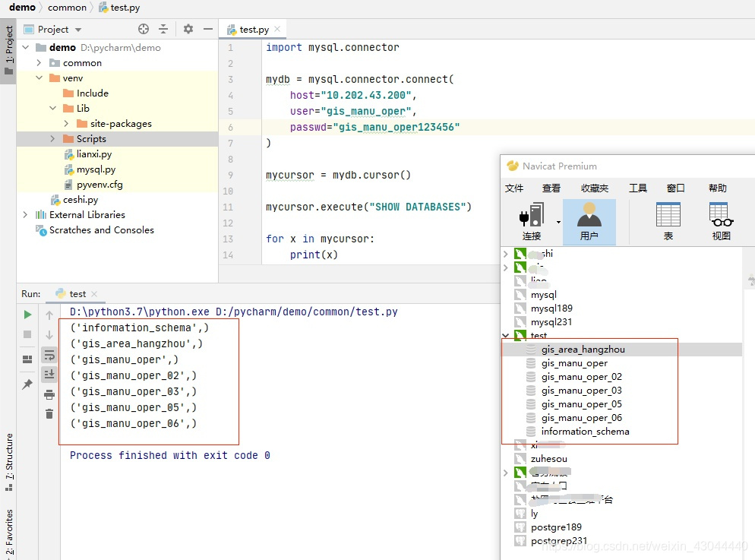The image size is (755, 560).
Task: Select gis_manu_oper_02 database in Navicat
Action: coord(581,377)
